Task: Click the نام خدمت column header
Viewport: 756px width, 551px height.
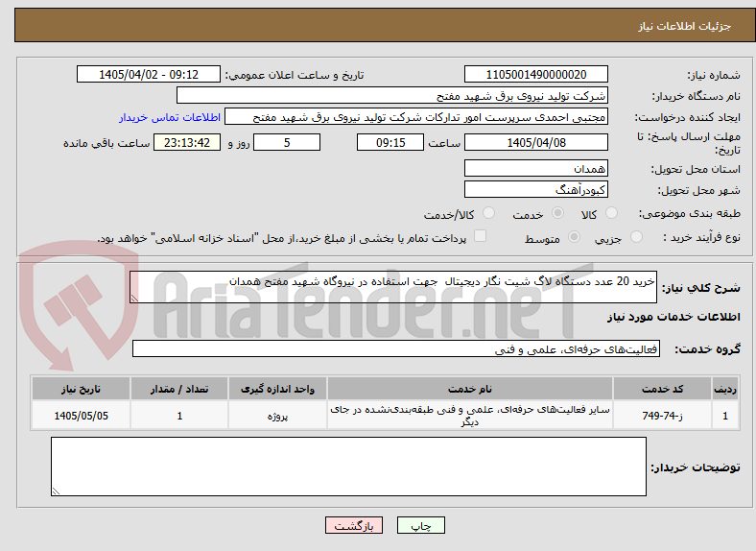Action: 469,389
